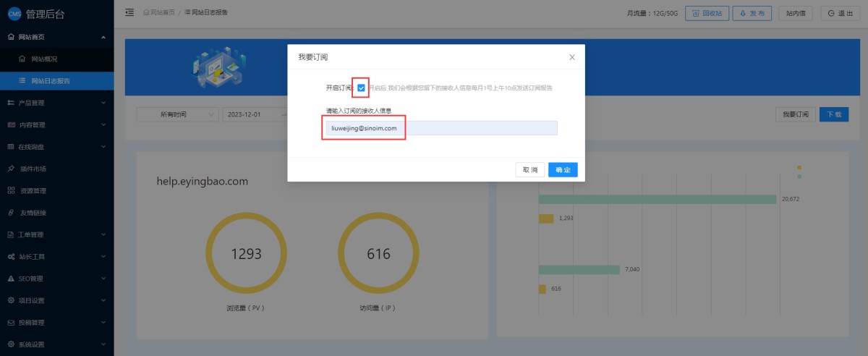Click the green bar labeled 20,672
The width and height of the screenshot is (868, 356).
[658, 199]
